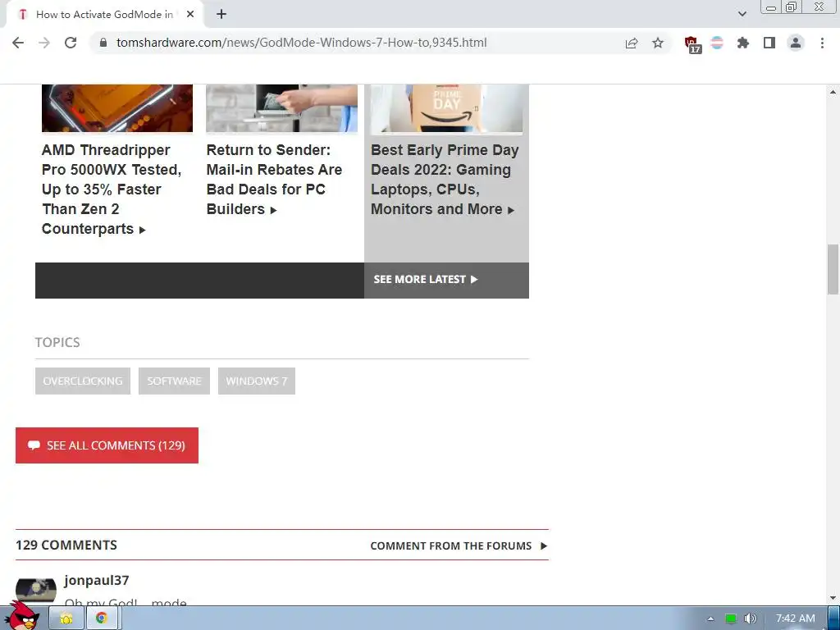
Task: Click the scrollbar up arrow
Action: point(833,92)
